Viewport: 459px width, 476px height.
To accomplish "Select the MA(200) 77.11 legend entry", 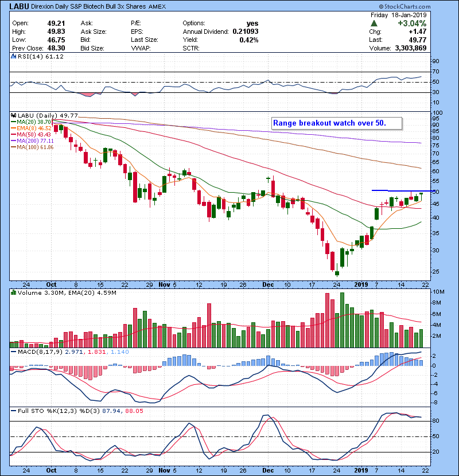I will coord(32,141).
